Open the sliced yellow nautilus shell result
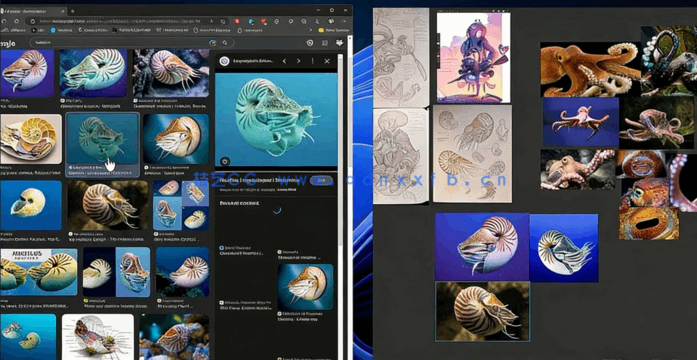Viewport: 697px width, 360px height. click(31, 139)
